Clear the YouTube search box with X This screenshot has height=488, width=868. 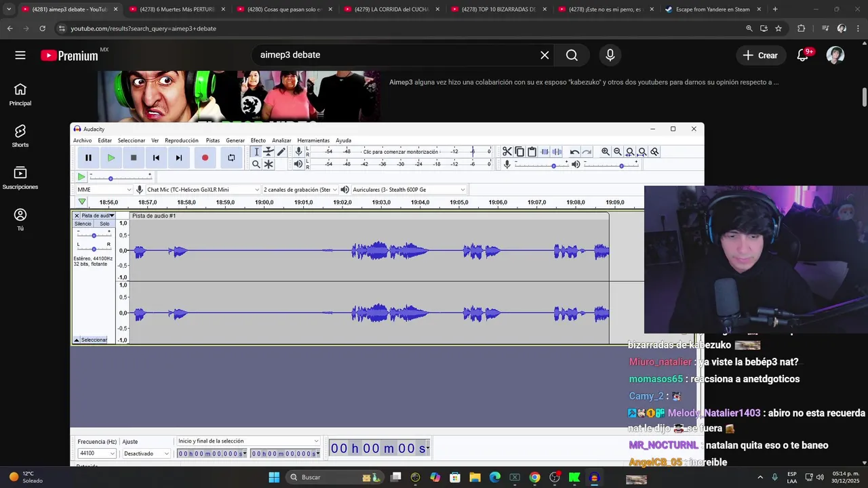[545, 56]
